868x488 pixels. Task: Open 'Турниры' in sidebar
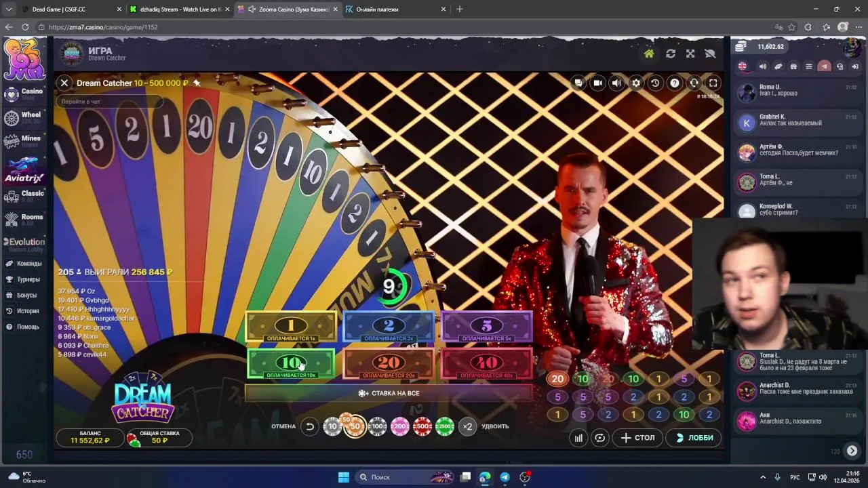click(24, 279)
